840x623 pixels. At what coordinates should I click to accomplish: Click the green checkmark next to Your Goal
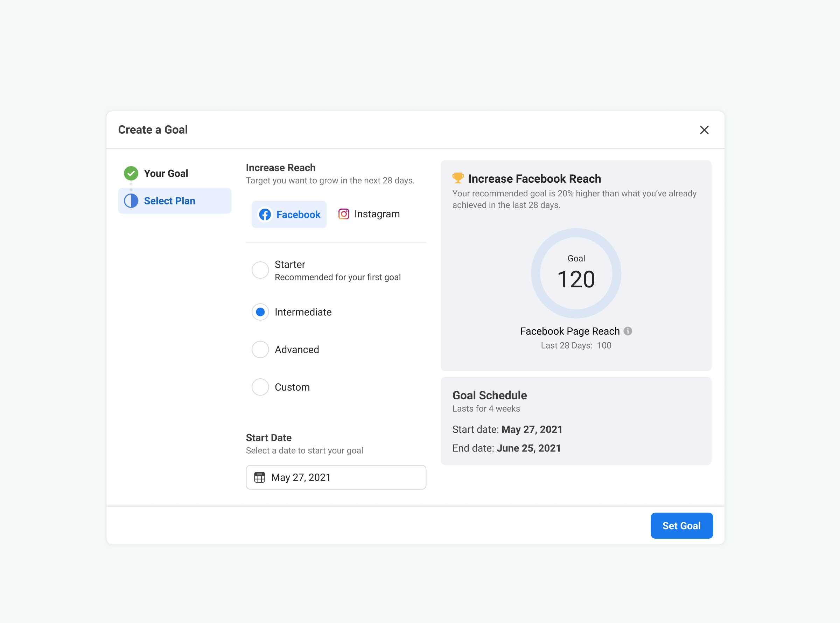[131, 173]
